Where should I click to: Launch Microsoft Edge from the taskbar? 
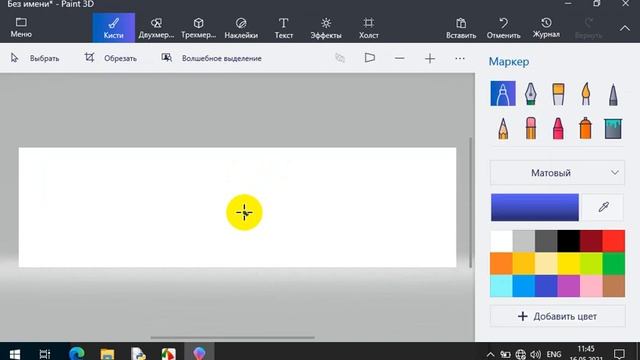point(77,353)
